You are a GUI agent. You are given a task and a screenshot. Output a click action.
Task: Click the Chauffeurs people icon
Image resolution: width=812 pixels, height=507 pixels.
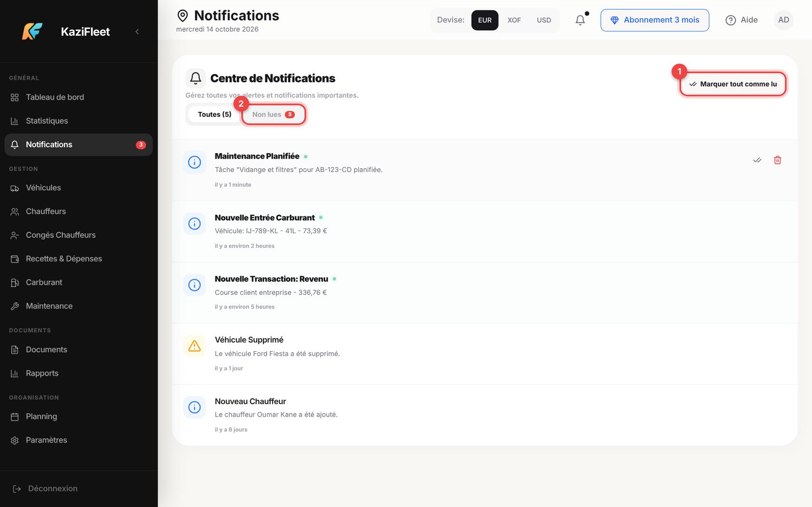15,212
